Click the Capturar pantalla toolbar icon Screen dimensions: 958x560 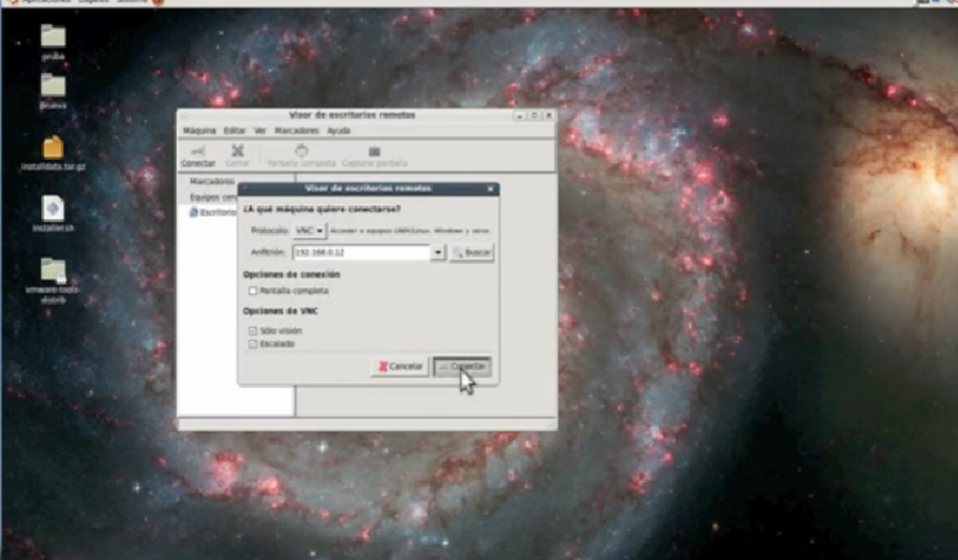374,155
